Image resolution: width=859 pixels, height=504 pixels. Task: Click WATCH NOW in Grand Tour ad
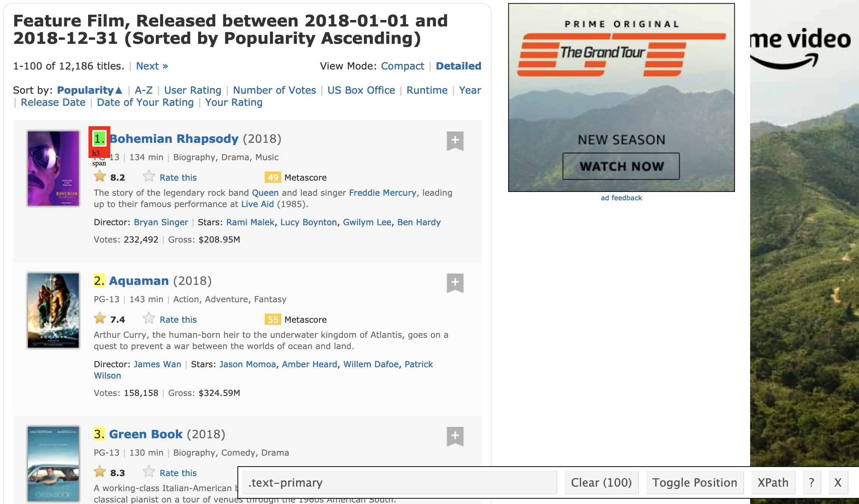click(x=621, y=166)
